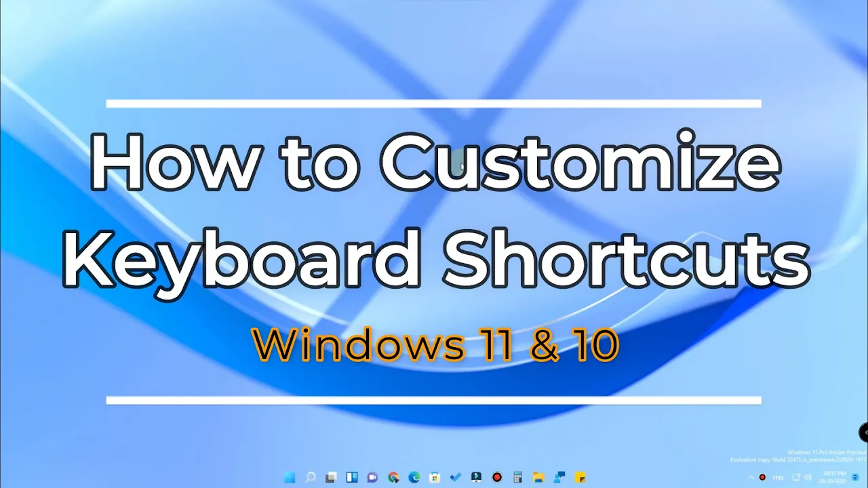Viewport: 868px width, 488px height.
Task: Launch Calculator from taskbar
Action: [x=517, y=477]
